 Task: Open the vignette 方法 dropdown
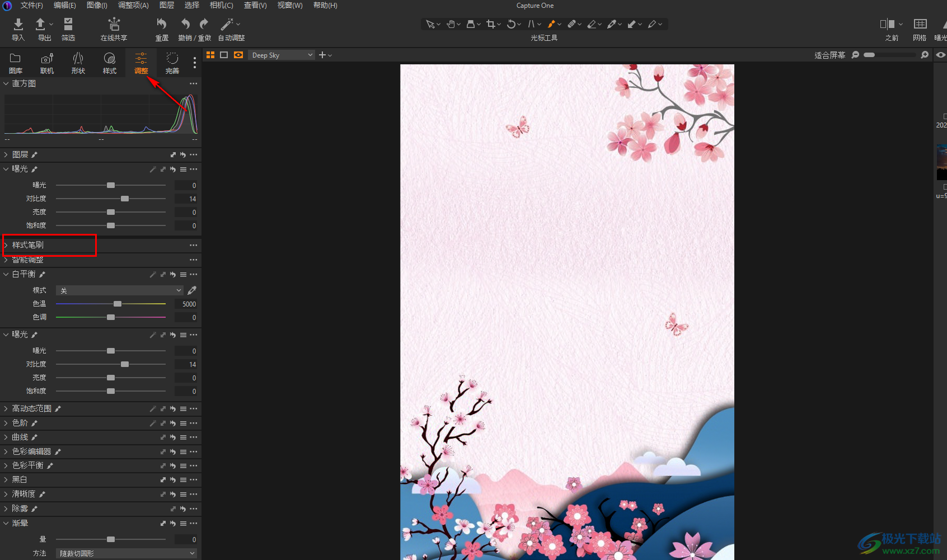[126, 553]
